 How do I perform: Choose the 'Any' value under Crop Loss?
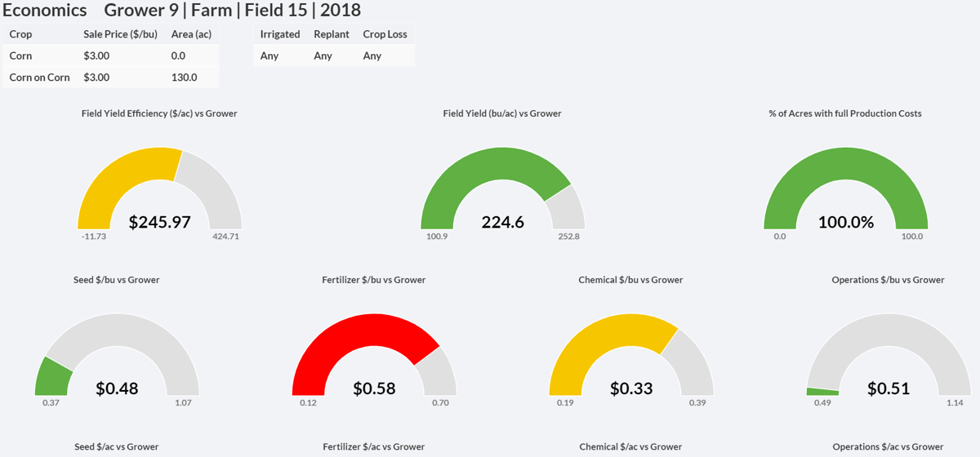tap(372, 55)
